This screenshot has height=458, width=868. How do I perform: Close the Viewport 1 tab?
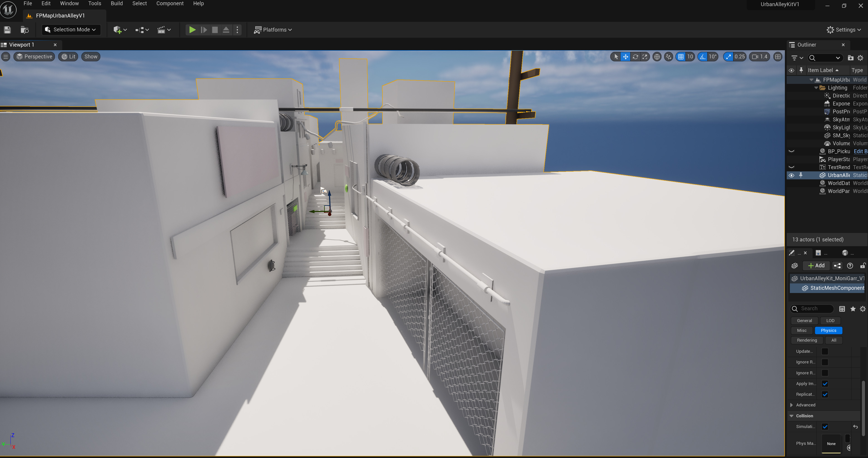tap(55, 45)
